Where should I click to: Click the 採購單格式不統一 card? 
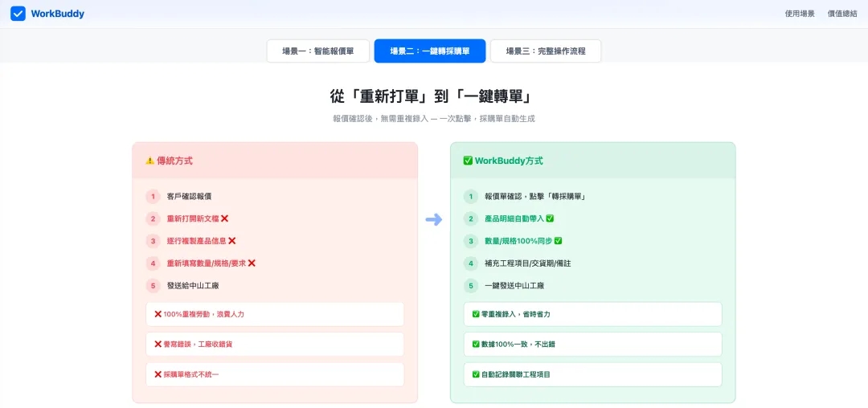click(x=275, y=374)
